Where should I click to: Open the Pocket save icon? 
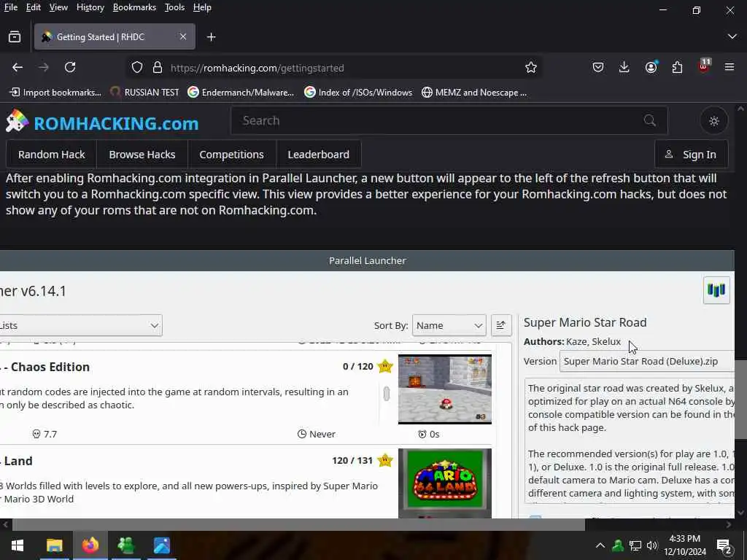[x=598, y=67]
